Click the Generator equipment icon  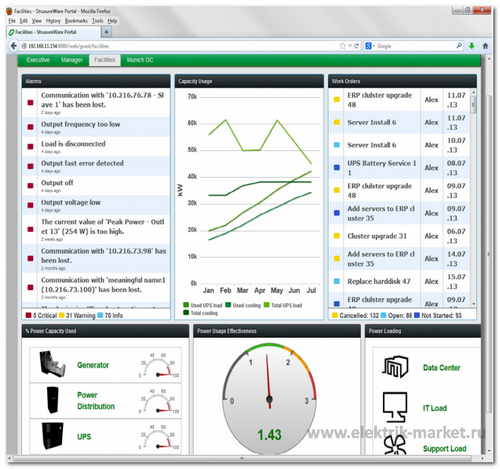pos(52,364)
